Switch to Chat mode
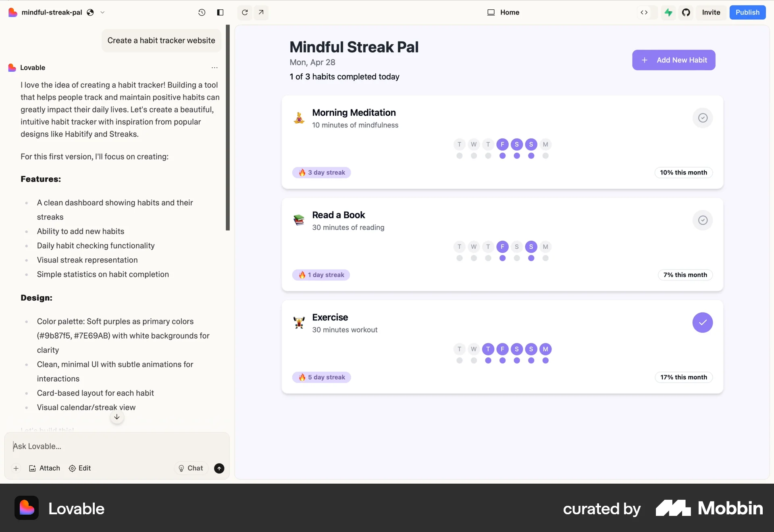The height and width of the screenshot is (532, 774). [x=191, y=468]
